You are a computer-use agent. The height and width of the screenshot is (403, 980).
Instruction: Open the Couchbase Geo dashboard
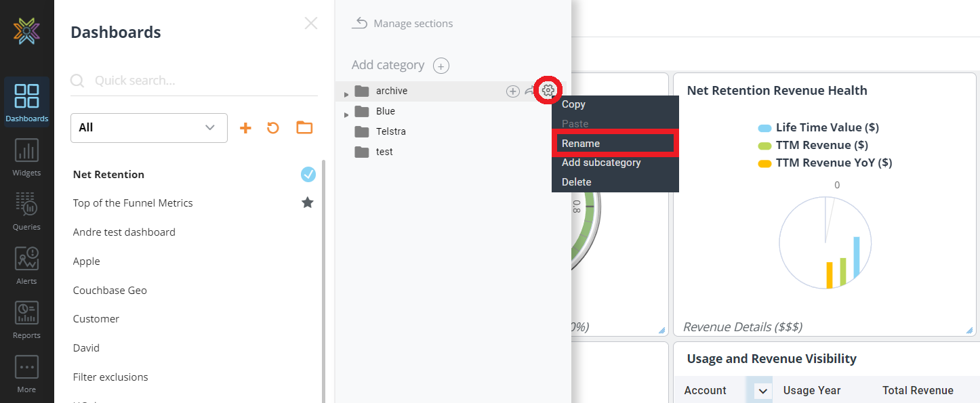click(110, 290)
